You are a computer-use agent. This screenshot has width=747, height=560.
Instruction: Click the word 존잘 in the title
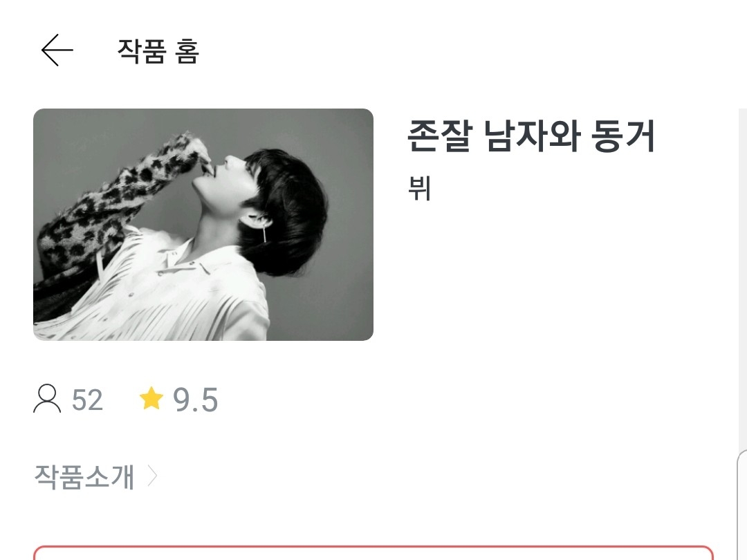pos(440,136)
